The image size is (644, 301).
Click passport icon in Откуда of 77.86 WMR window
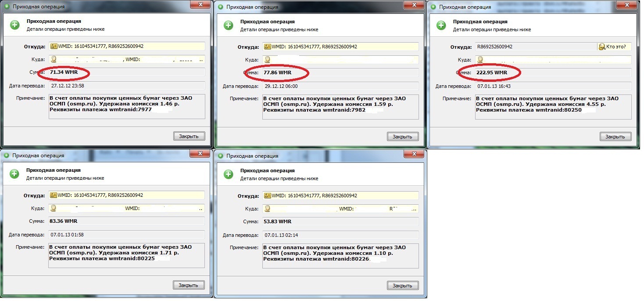pyautogui.click(x=268, y=47)
